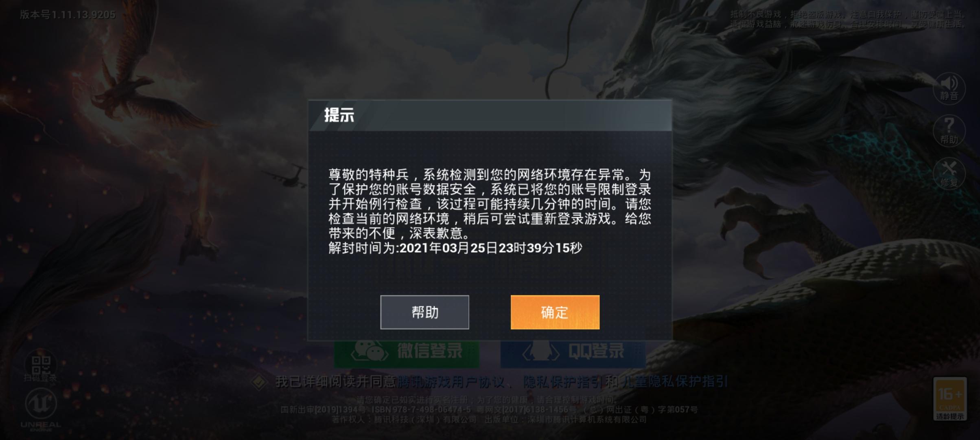The width and height of the screenshot is (980, 440).
Task: Click the network anomaly message paragraph
Action: (x=490, y=204)
